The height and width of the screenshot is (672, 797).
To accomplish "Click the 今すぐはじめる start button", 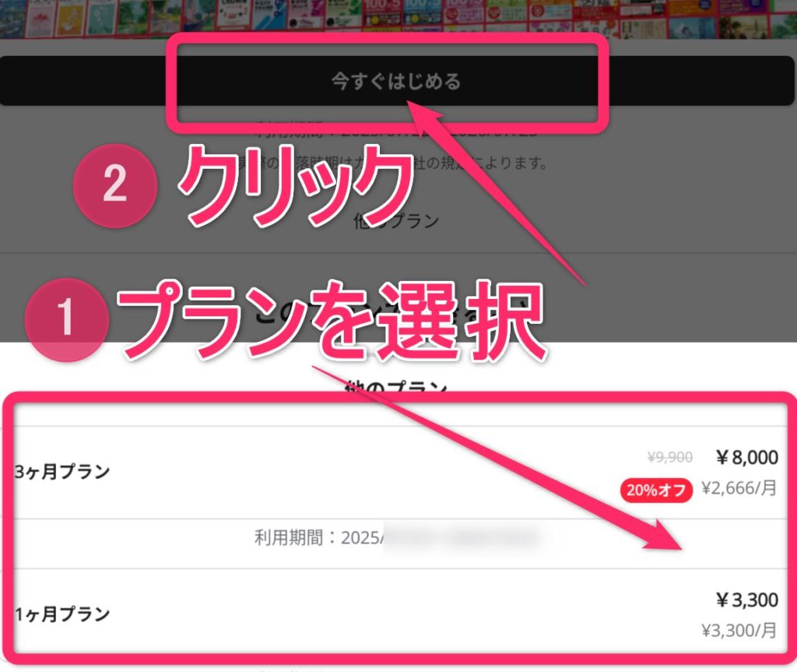I will [x=396, y=81].
